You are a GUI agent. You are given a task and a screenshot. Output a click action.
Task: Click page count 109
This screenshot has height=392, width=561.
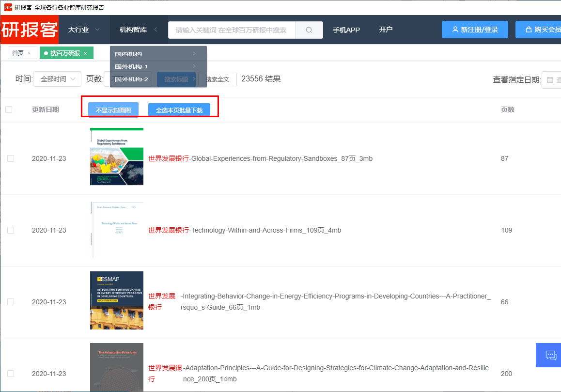[x=506, y=230]
